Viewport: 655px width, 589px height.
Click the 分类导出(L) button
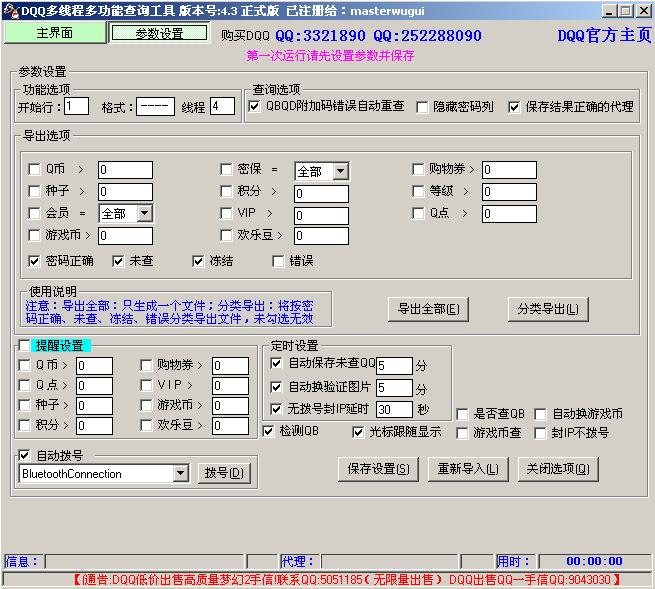[548, 309]
